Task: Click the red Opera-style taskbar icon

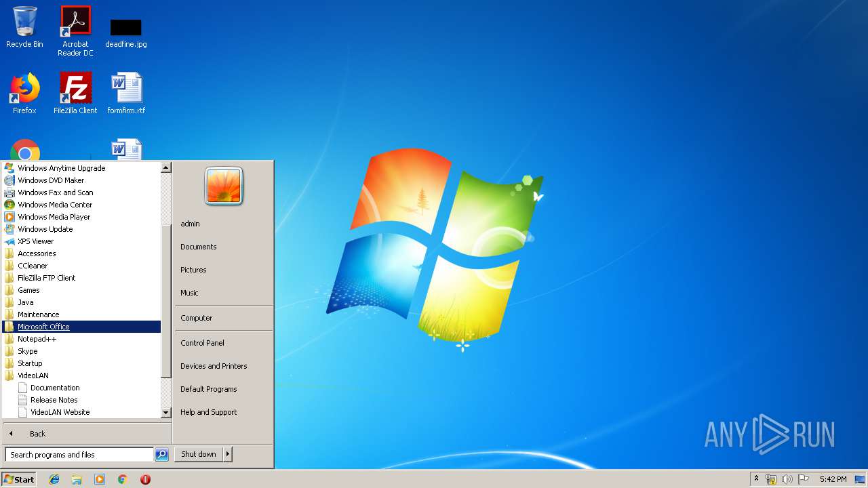Action: click(145, 479)
